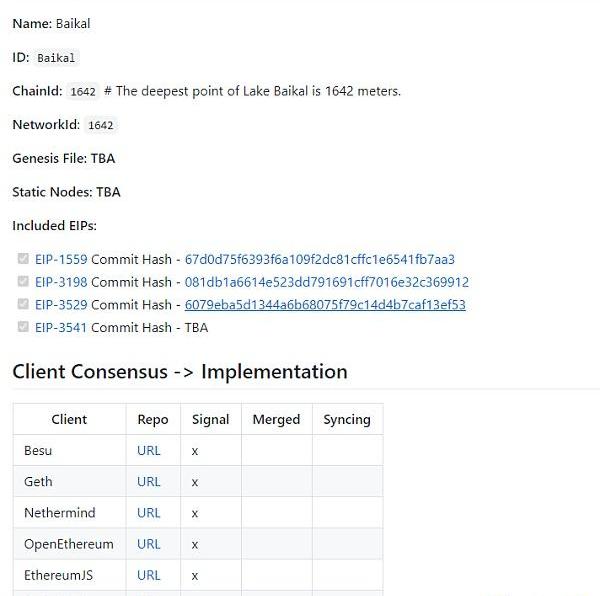
Task: Open the EIP-3541 link
Action: click(61, 327)
